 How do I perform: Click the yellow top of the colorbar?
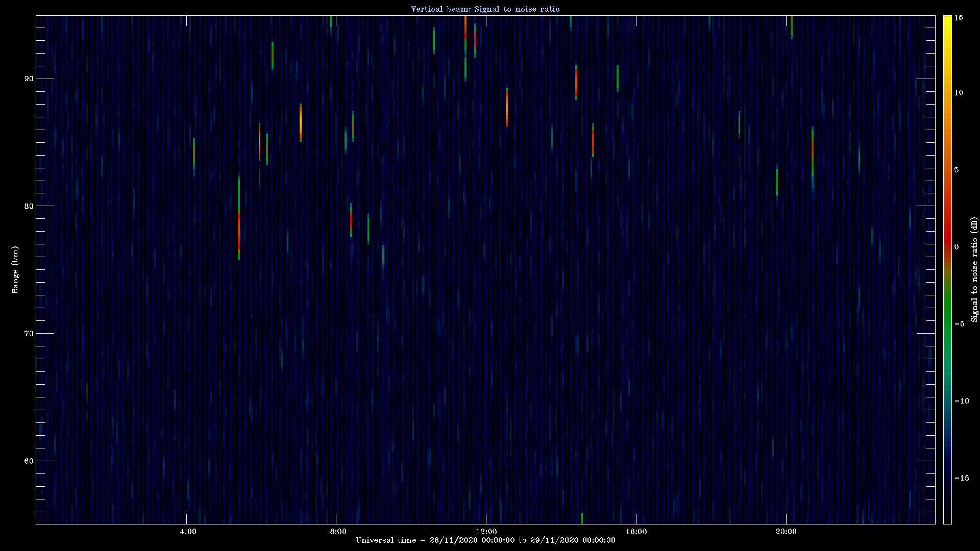pos(947,23)
